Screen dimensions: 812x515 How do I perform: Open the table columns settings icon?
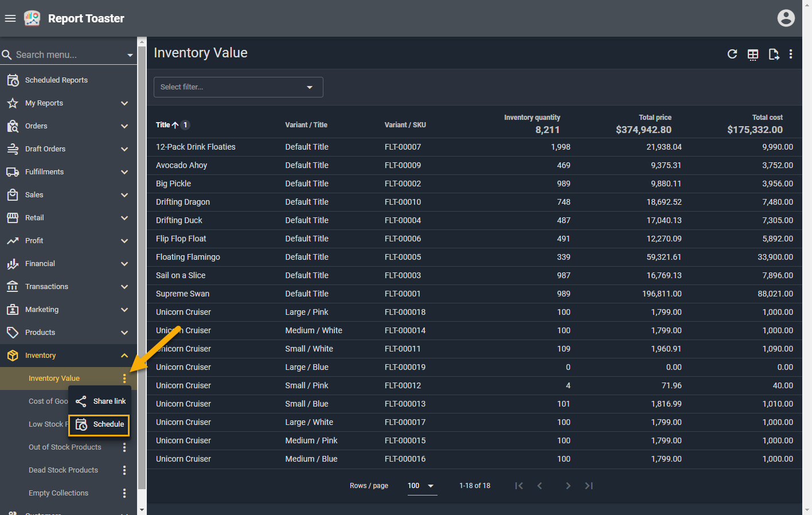(x=752, y=54)
